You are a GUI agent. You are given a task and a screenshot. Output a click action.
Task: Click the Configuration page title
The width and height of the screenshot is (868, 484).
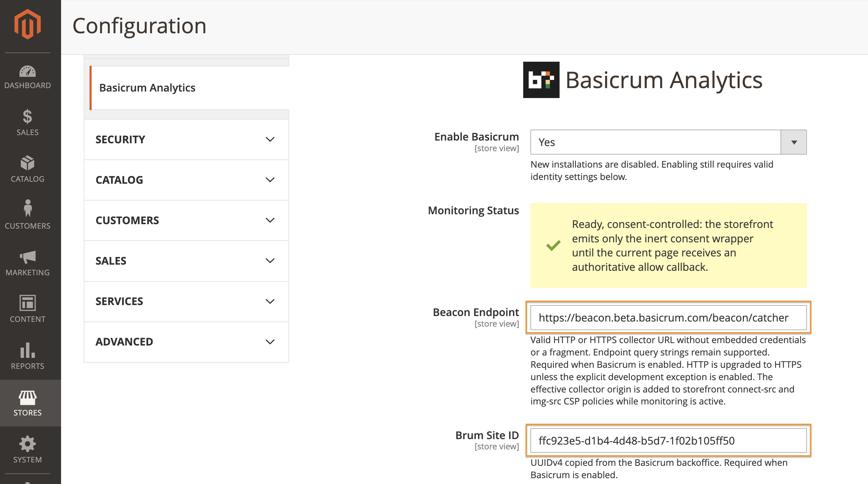click(x=139, y=26)
